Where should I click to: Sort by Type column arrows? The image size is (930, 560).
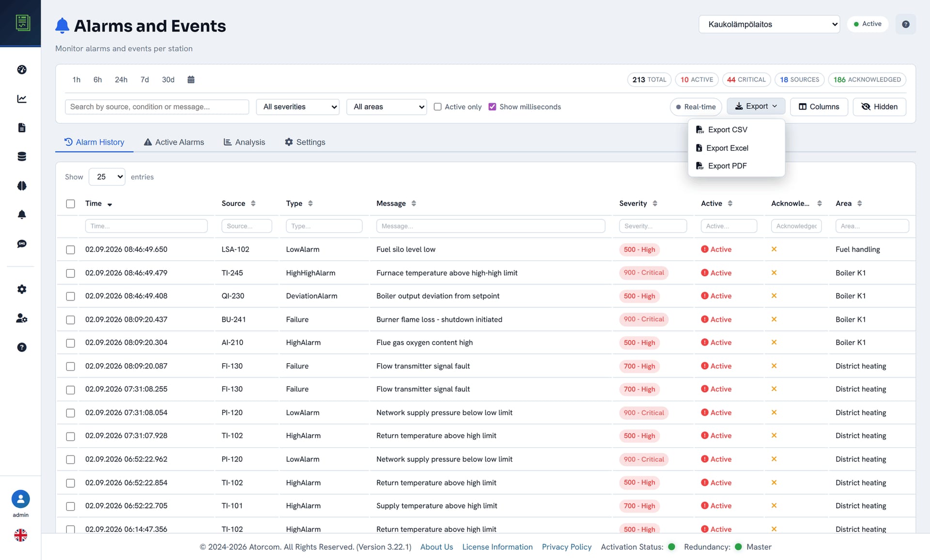(310, 203)
